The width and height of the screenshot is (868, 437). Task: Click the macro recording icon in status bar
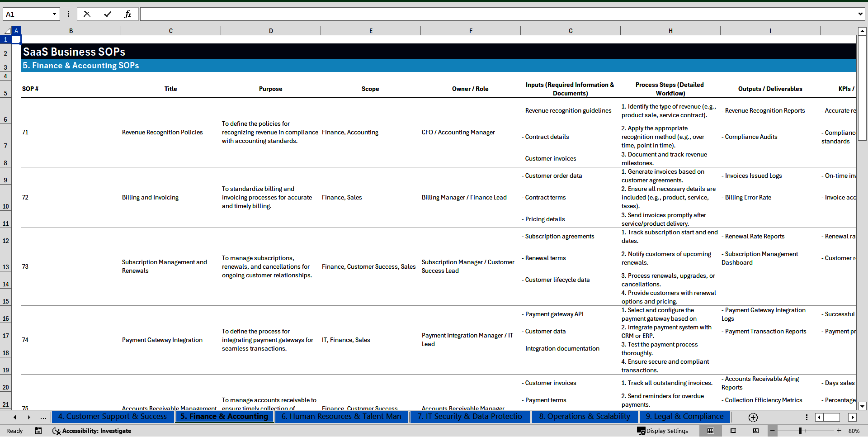38,431
